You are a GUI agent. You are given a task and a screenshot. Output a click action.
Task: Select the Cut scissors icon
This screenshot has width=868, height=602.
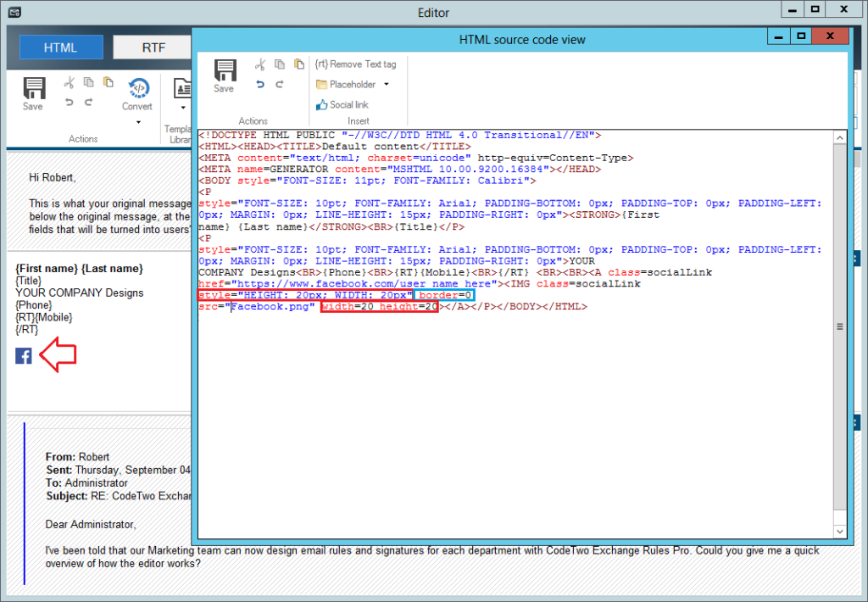click(262, 64)
